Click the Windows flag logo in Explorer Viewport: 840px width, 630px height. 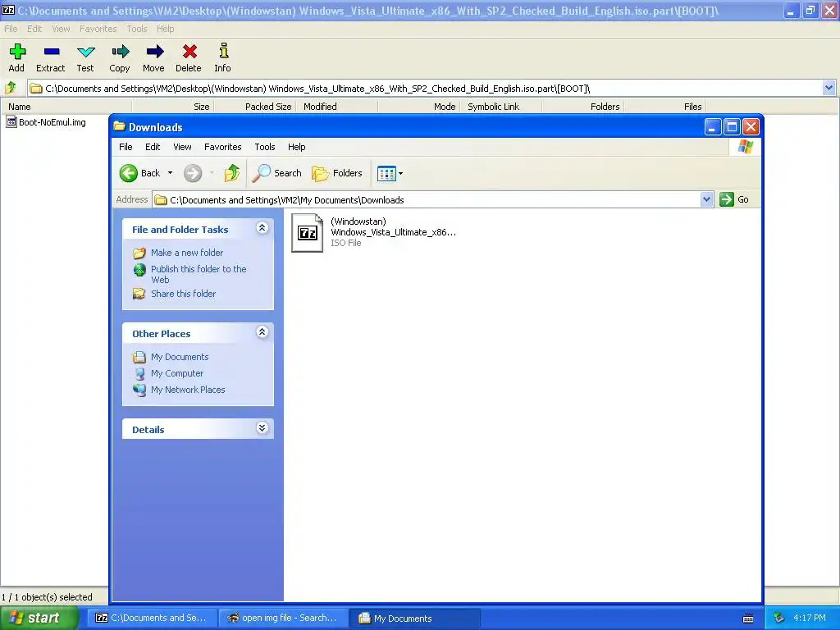pos(745,147)
